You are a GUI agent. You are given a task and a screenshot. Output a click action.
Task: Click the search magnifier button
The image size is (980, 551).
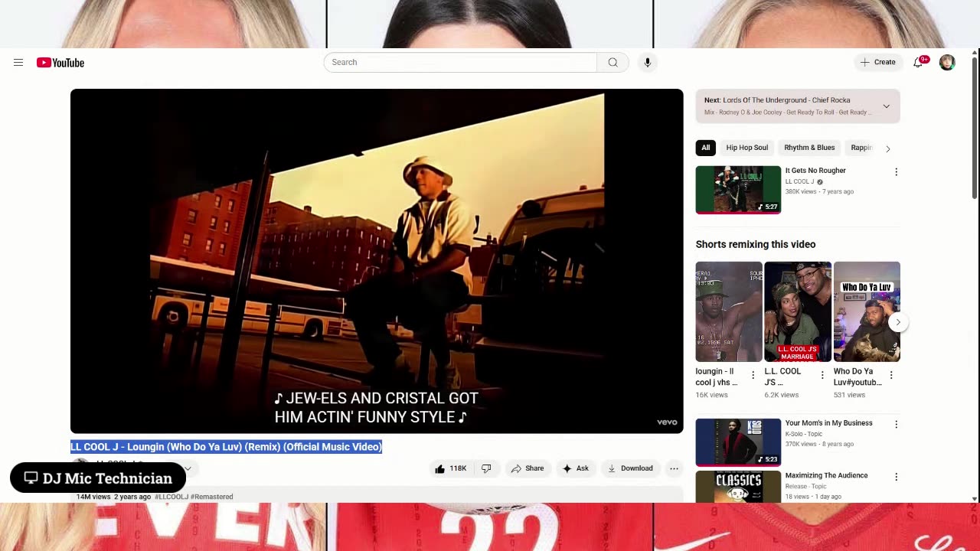(612, 63)
